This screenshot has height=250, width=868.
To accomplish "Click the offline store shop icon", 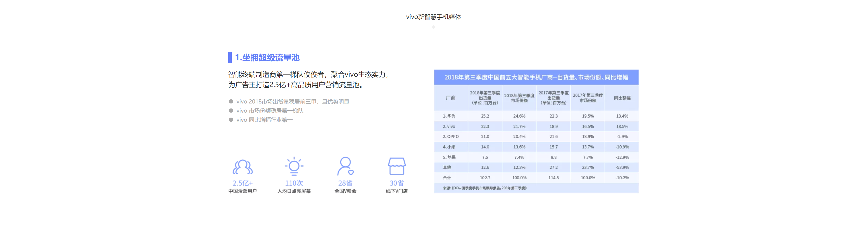I will click(x=397, y=166).
